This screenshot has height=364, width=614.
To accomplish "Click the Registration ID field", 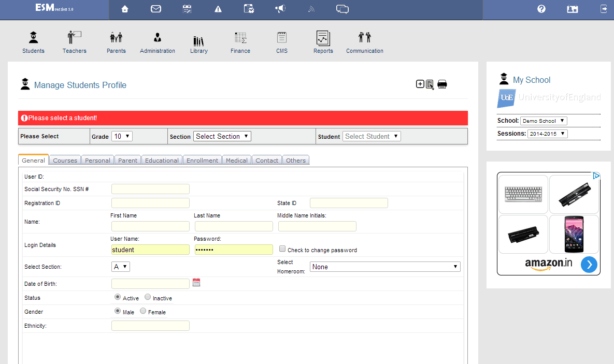I will tap(150, 203).
